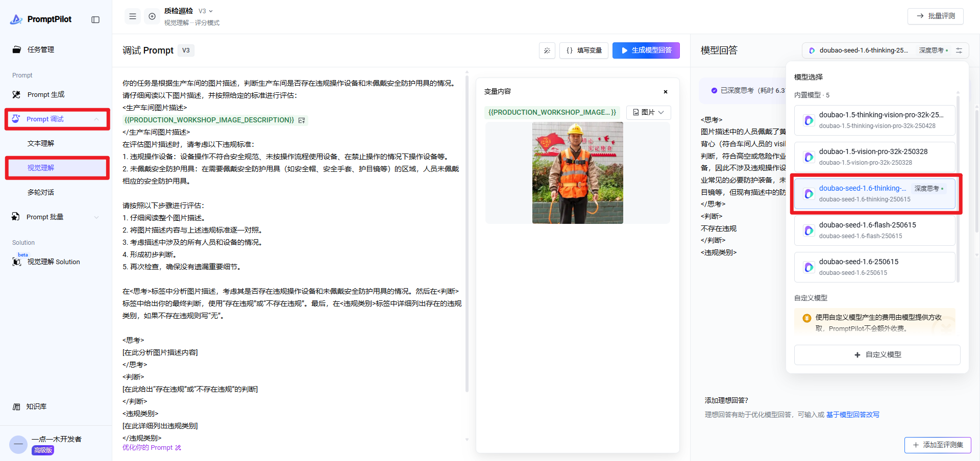Viewport: 980px width, 461px height.
Task: Close the variable content panel
Action: 665,92
